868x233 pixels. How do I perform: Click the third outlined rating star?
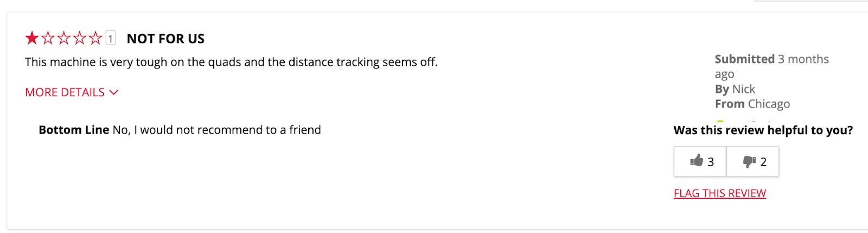[63, 38]
